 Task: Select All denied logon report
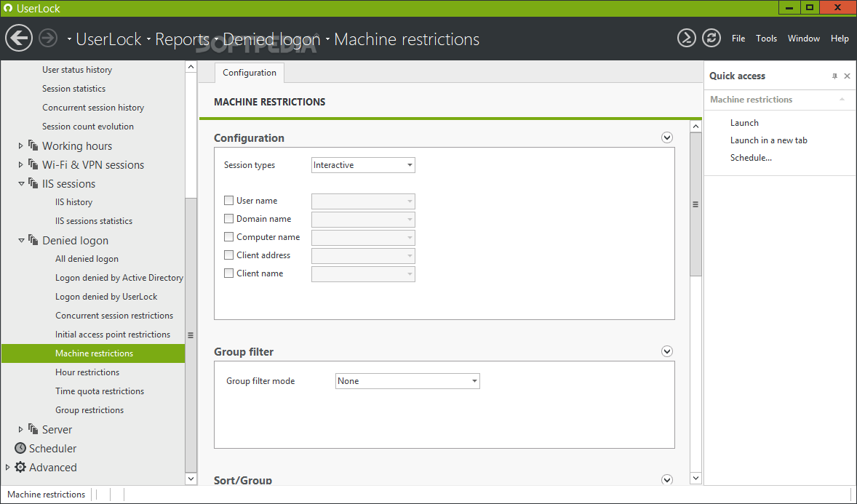click(x=87, y=259)
